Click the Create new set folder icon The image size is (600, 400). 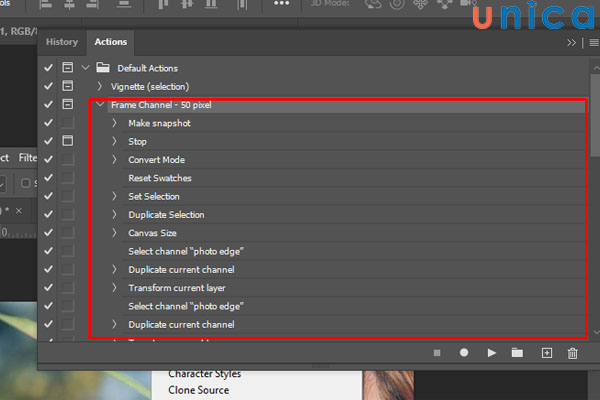(x=517, y=353)
